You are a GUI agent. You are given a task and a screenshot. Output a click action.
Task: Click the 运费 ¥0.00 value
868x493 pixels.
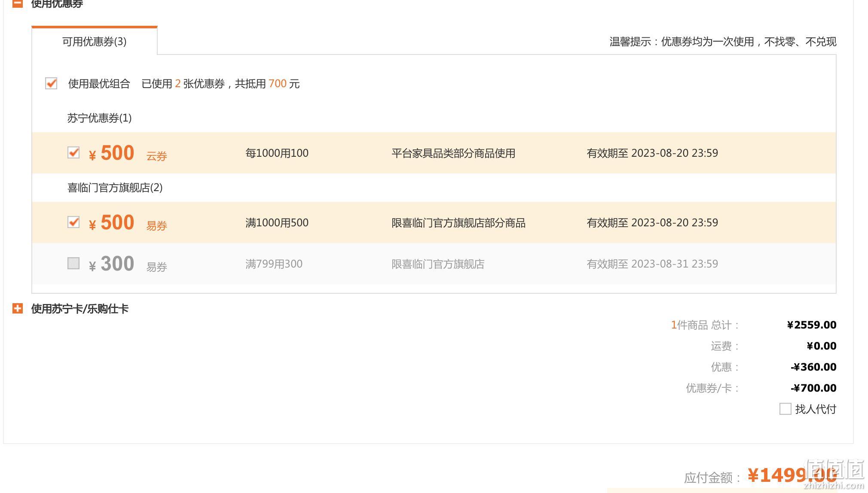[x=821, y=346]
